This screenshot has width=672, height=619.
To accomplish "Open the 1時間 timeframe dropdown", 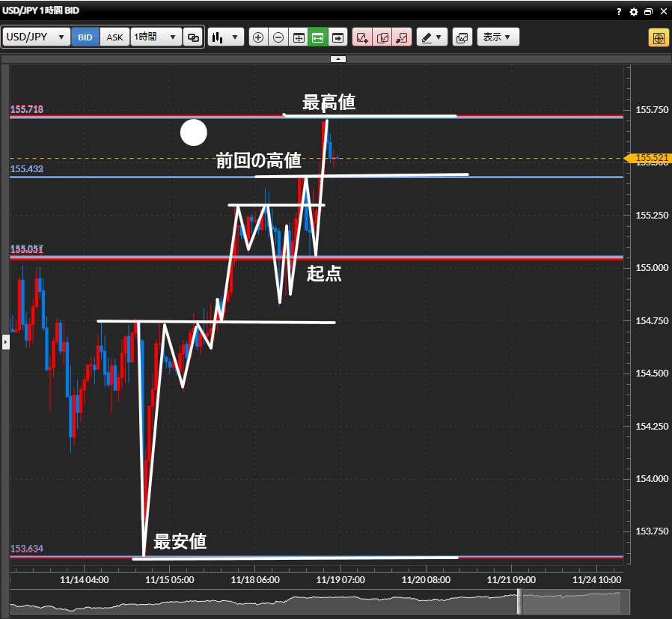I will point(156,37).
